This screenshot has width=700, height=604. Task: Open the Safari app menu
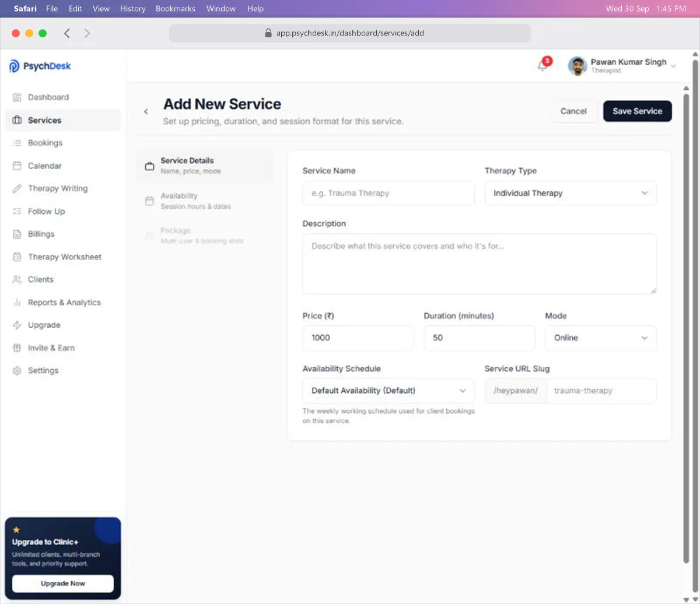point(25,9)
